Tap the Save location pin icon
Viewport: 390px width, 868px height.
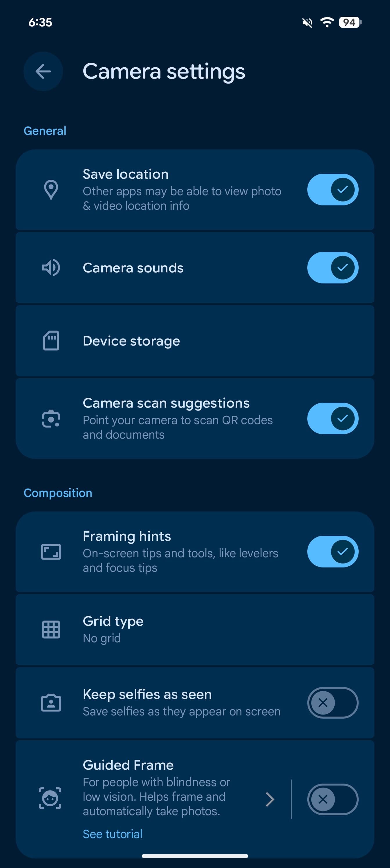pos(51,190)
